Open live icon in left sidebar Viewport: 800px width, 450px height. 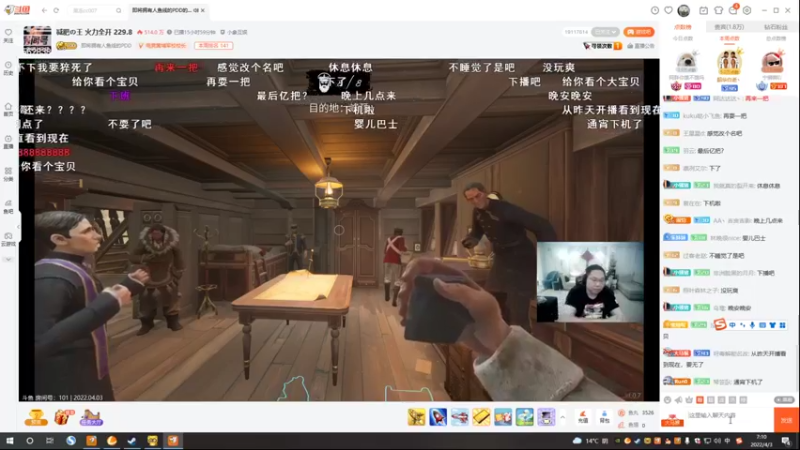[8, 141]
